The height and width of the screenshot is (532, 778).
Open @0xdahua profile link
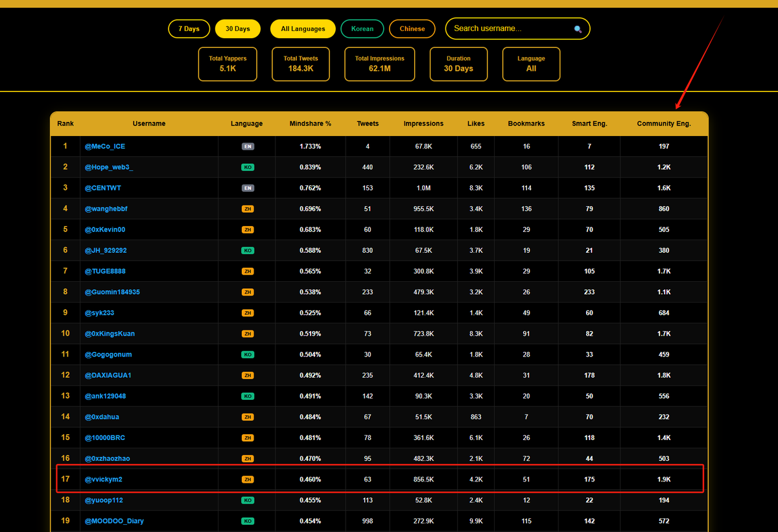(x=102, y=417)
